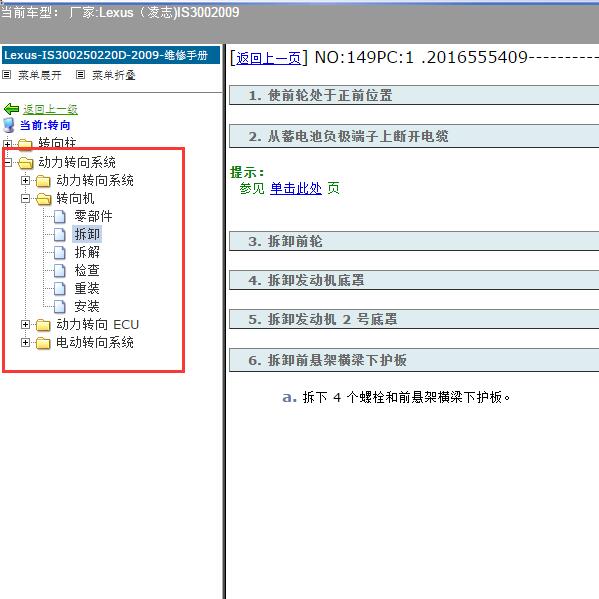Select the 零部件 tree item

pyautogui.click(x=93, y=216)
